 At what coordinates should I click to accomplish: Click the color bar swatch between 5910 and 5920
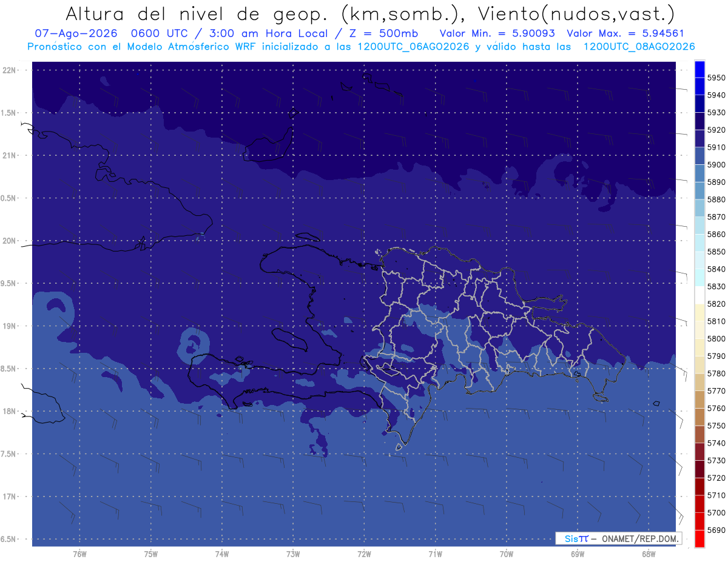pos(699,139)
